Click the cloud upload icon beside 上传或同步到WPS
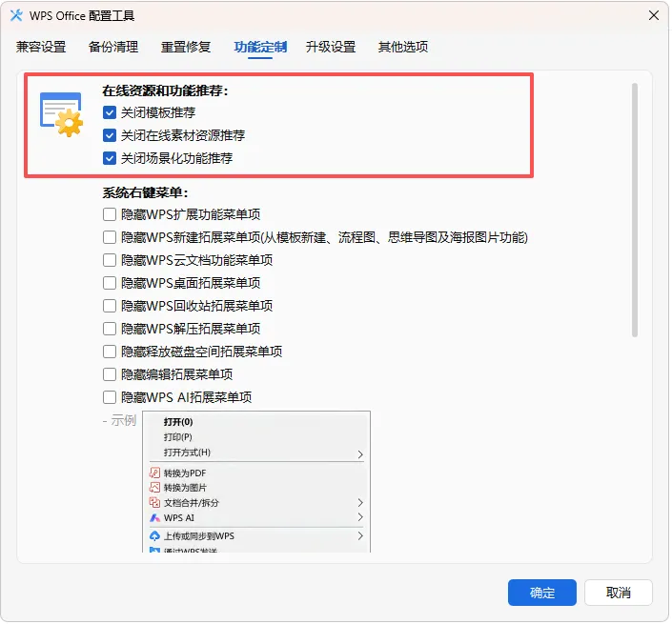 [x=154, y=535]
